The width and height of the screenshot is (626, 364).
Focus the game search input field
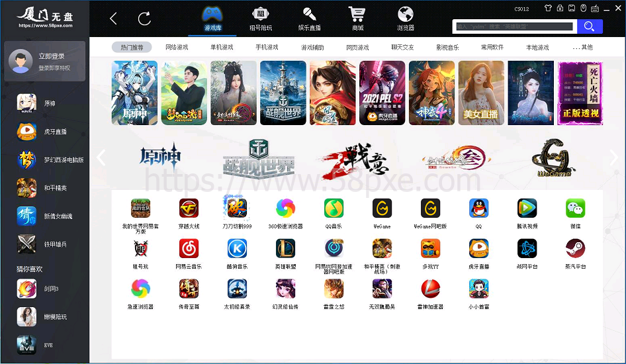(x=515, y=26)
